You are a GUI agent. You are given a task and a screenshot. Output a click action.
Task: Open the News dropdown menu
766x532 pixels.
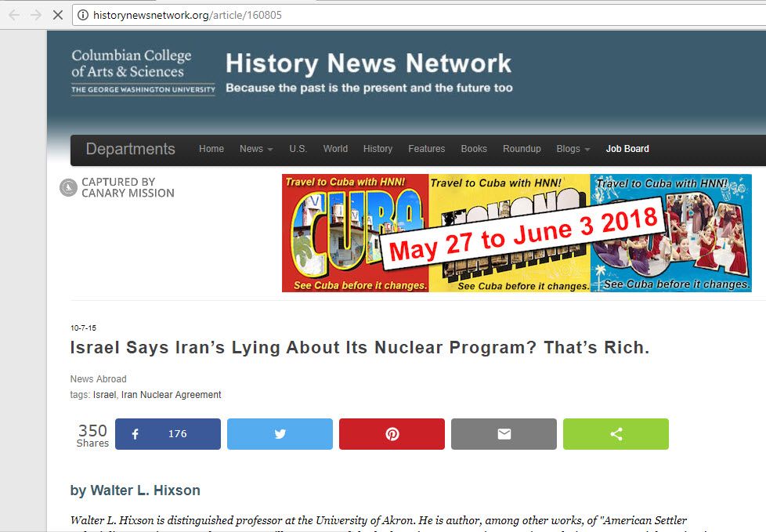click(256, 149)
